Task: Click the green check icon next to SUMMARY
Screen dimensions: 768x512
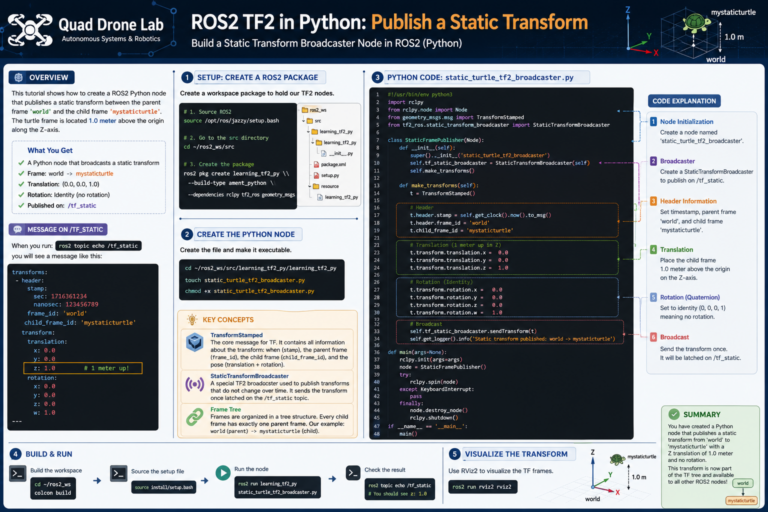Action: (x=674, y=414)
